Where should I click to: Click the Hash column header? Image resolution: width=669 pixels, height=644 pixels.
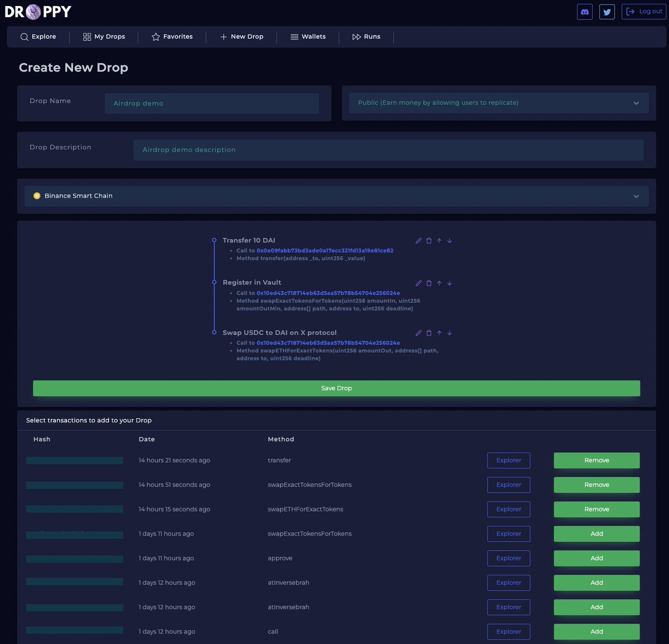(42, 439)
